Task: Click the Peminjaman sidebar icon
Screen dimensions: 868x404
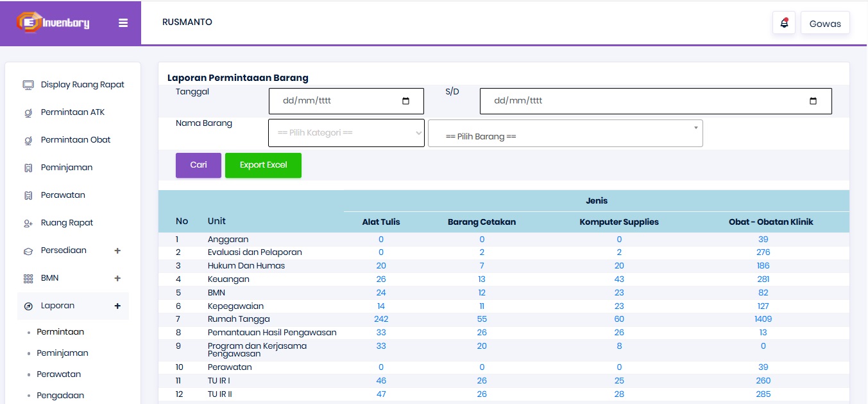Action: [x=28, y=168]
